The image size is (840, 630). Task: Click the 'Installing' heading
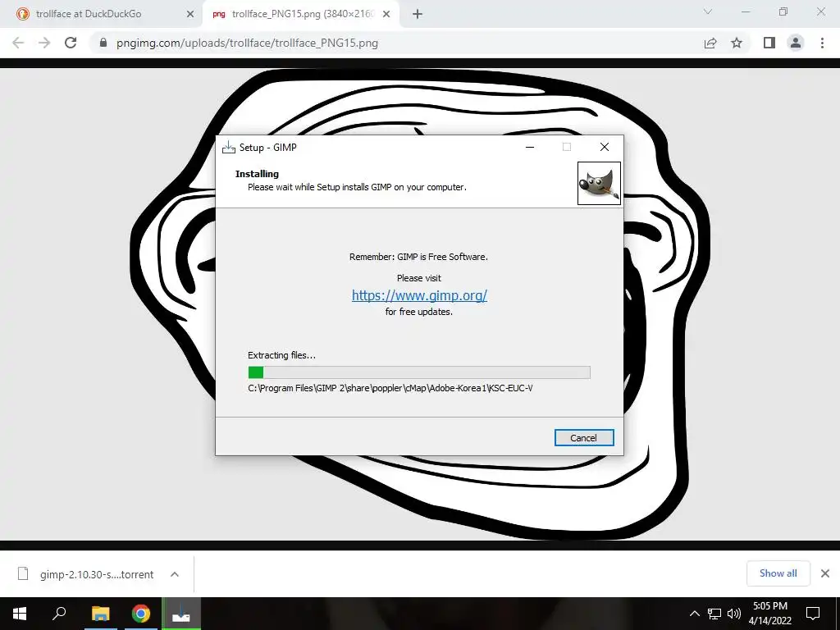point(257,174)
